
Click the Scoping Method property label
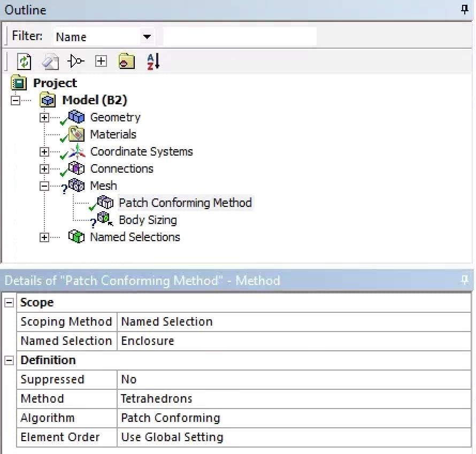tap(66, 322)
